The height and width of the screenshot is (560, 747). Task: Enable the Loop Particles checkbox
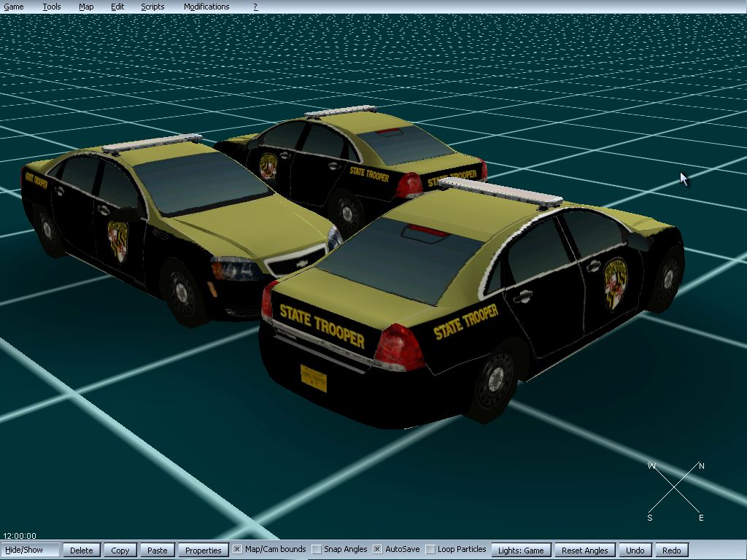430,550
